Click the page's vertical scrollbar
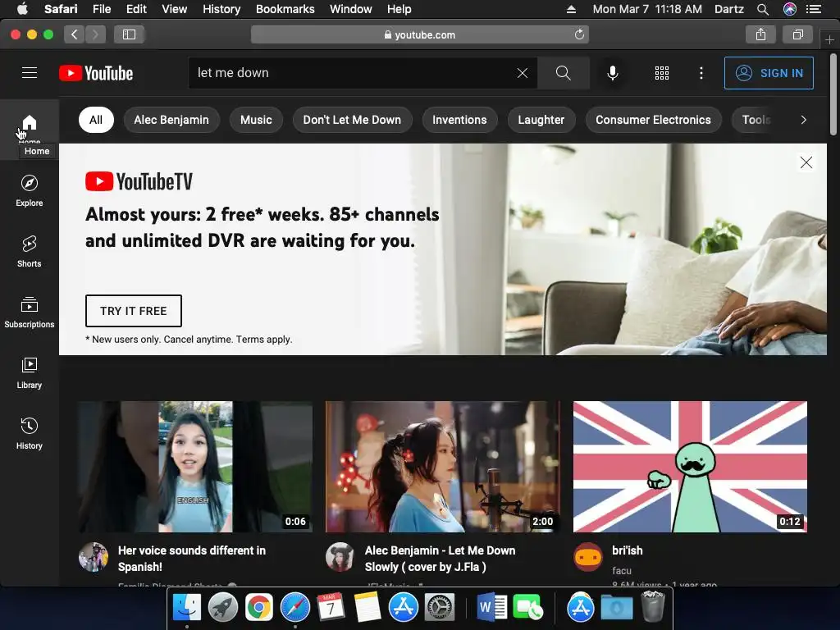This screenshot has height=630, width=840. click(833, 94)
